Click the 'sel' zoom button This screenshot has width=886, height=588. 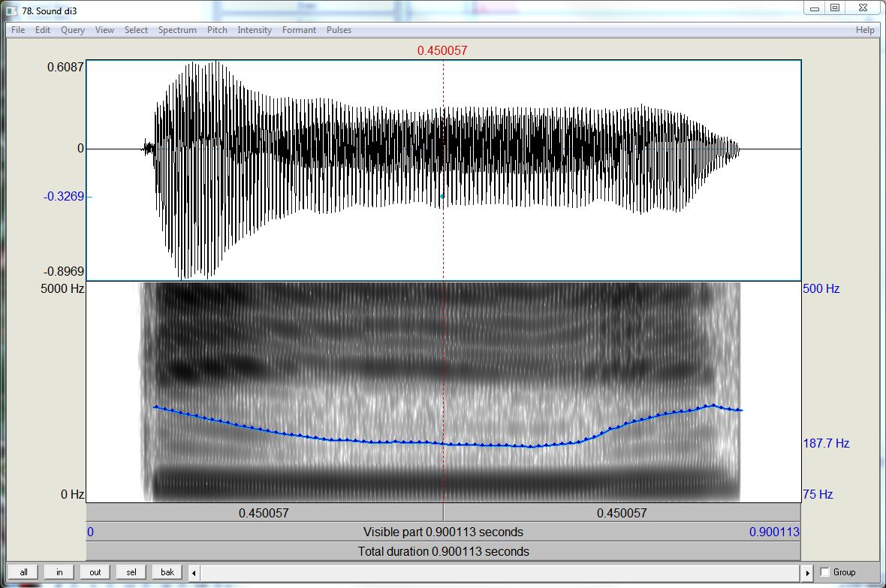pos(131,572)
